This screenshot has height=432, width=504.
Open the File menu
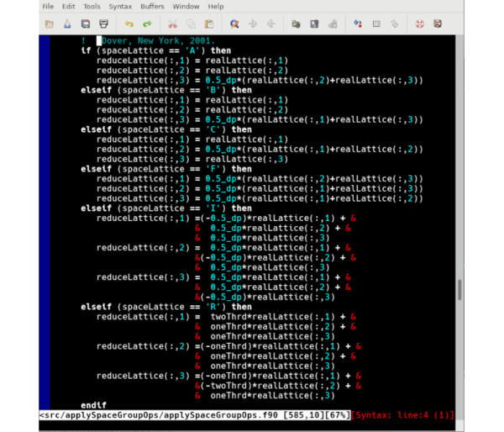point(48,6)
